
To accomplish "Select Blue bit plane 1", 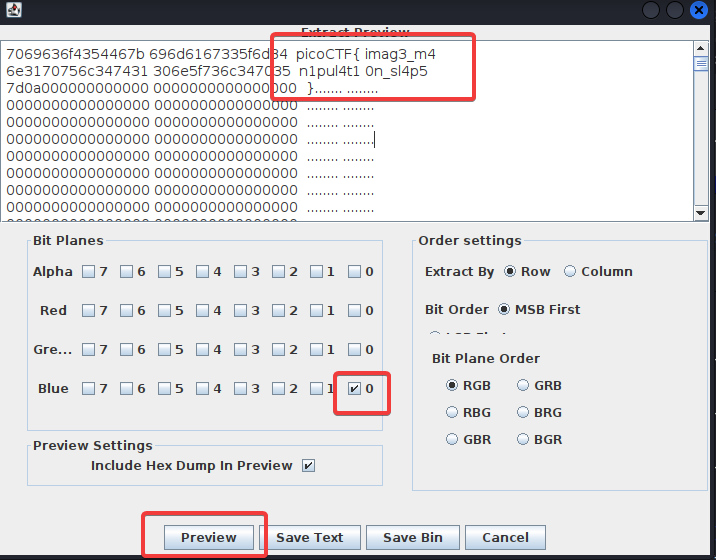I will (316, 389).
